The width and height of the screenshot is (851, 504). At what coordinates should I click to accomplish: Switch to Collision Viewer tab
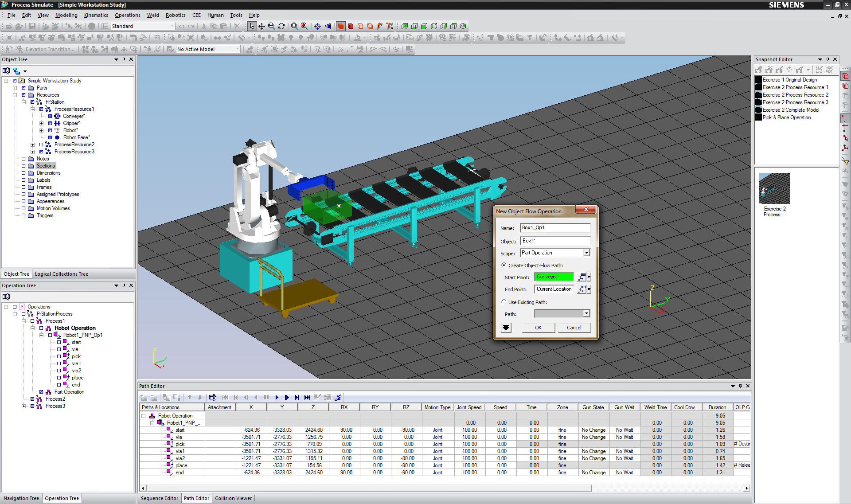234,498
